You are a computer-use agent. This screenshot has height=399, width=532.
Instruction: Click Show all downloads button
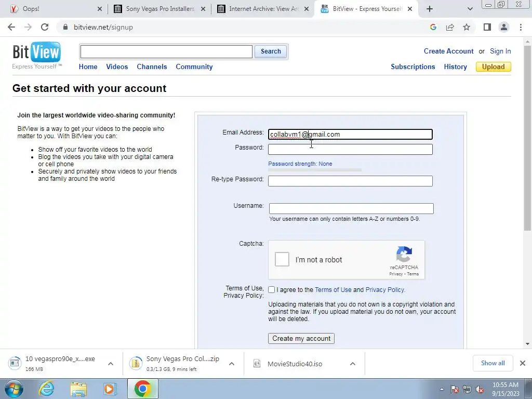[x=493, y=363]
